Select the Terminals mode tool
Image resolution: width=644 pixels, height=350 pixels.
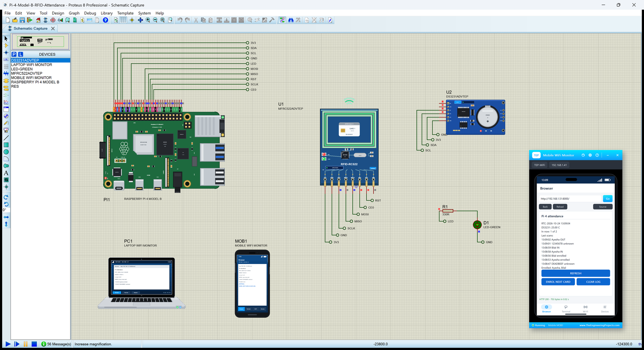6,88
